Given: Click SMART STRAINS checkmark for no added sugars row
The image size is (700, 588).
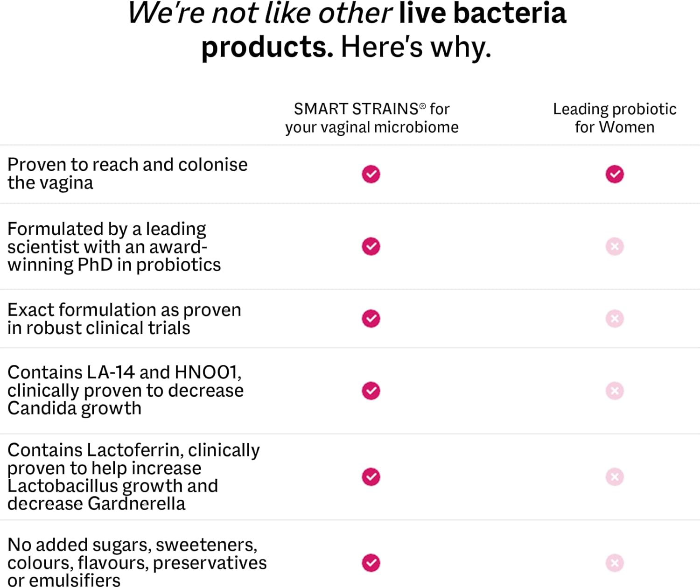Looking at the screenshot, I should pos(371,563).
